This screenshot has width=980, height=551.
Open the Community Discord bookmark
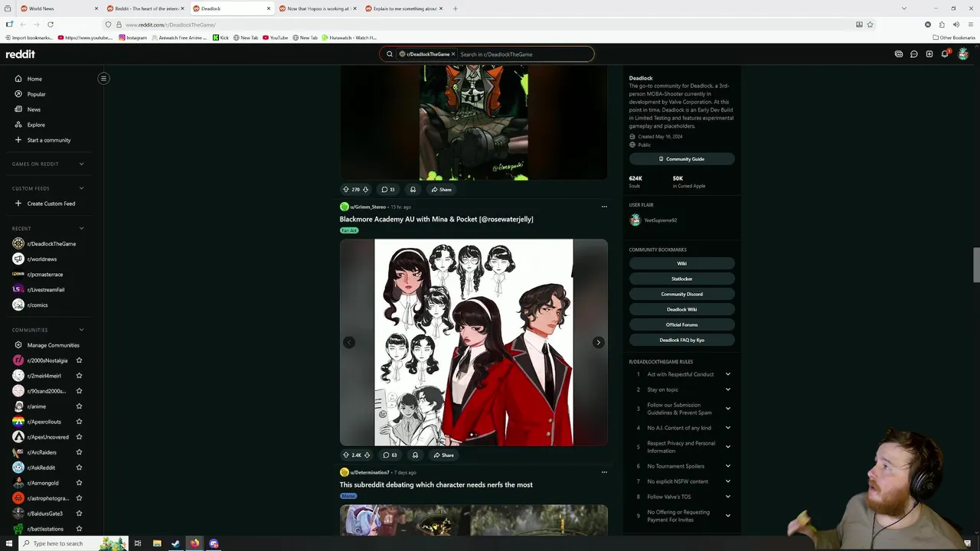click(x=681, y=294)
